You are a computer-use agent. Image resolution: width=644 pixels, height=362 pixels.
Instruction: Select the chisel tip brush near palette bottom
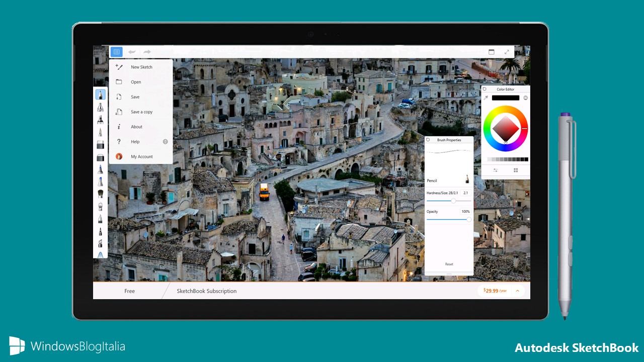[101, 243]
